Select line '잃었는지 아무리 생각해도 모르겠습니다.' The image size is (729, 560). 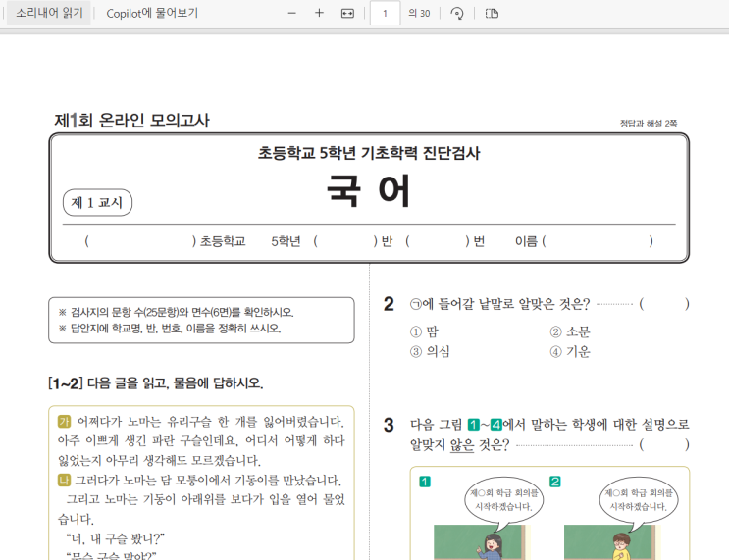(x=160, y=460)
